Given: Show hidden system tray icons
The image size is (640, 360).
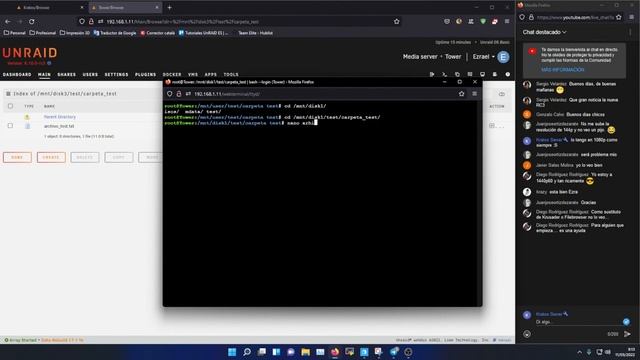Looking at the screenshot, I should [579, 352].
